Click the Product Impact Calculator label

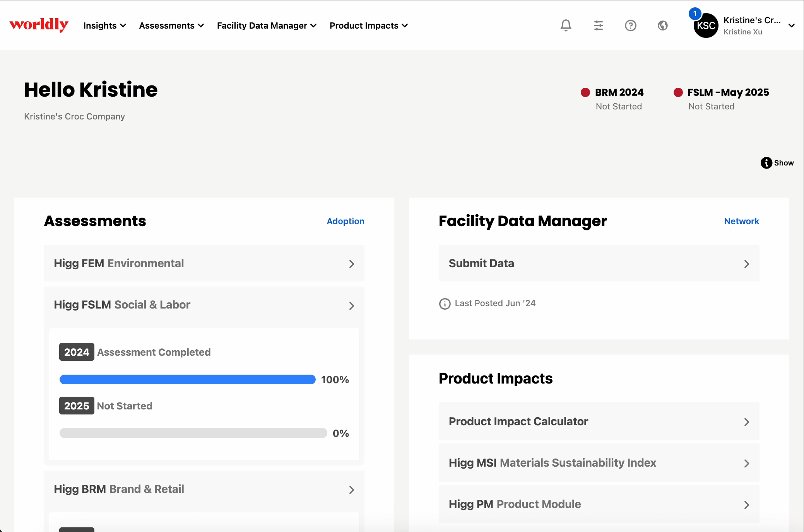click(518, 421)
